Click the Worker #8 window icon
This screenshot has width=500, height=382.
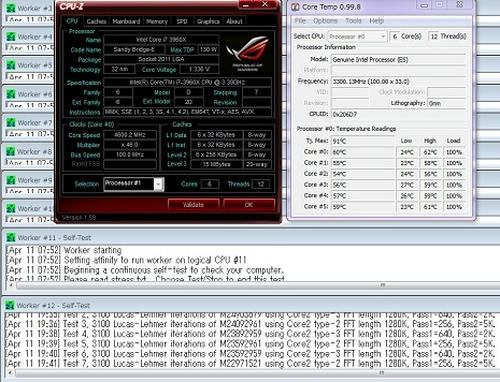[x=11, y=151]
